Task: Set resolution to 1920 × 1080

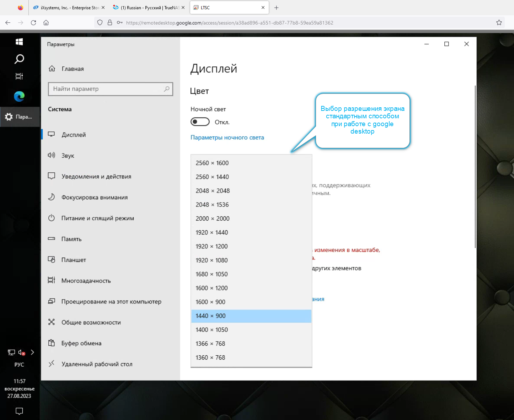Action: tap(251, 260)
